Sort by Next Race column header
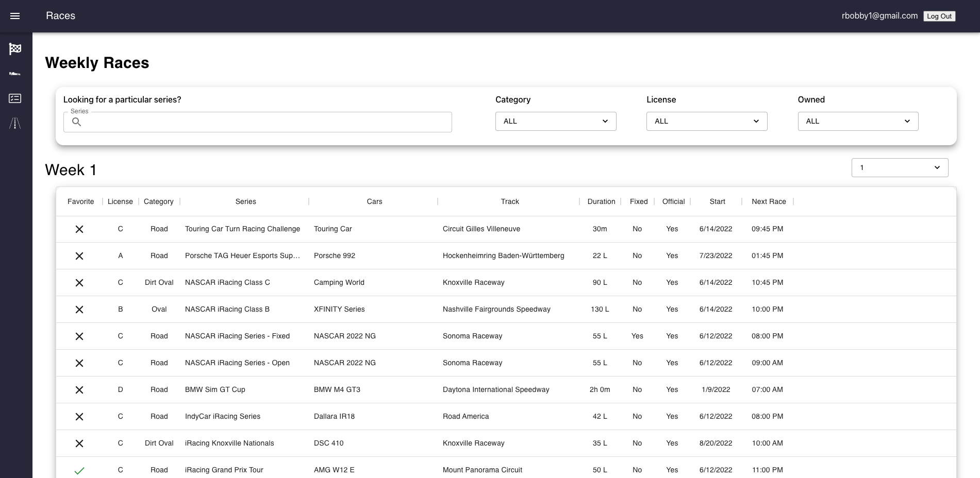Viewport: 980px width, 478px height. [x=769, y=201]
